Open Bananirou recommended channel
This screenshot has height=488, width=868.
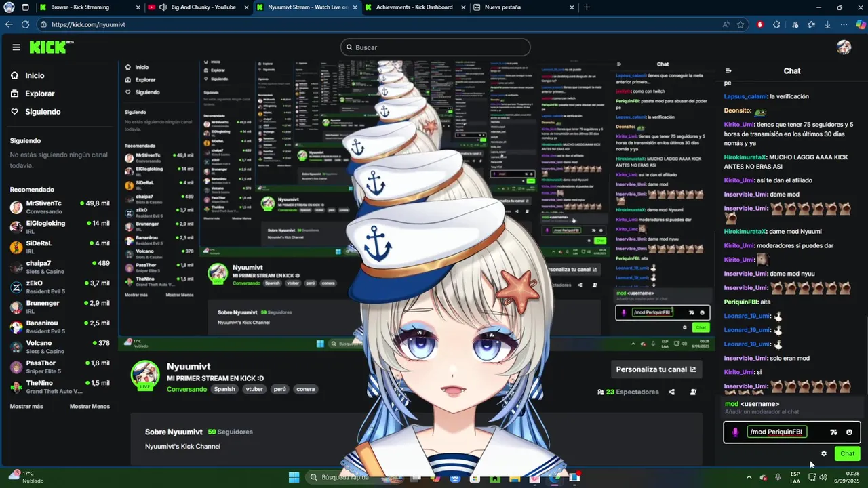(x=60, y=327)
